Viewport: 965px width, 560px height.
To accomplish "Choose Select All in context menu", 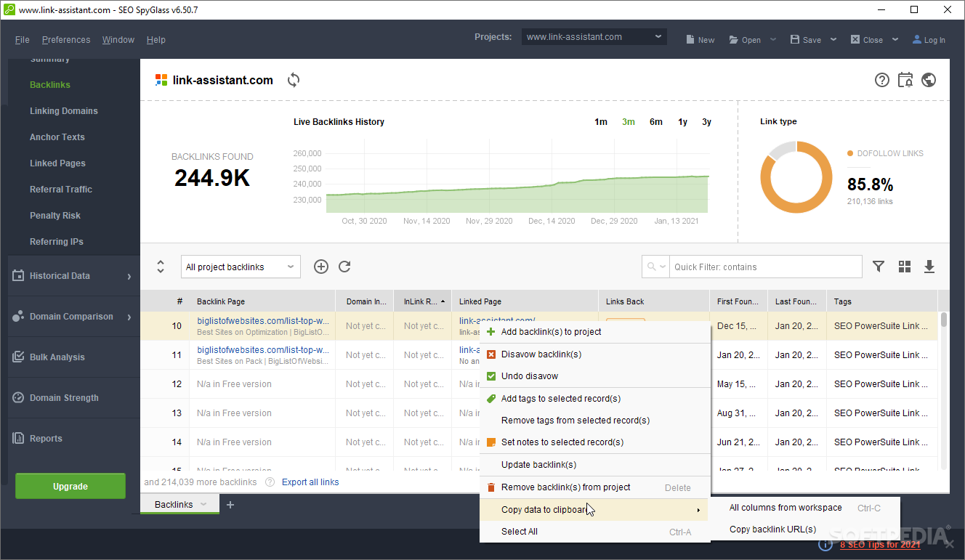I will coord(595,532).
